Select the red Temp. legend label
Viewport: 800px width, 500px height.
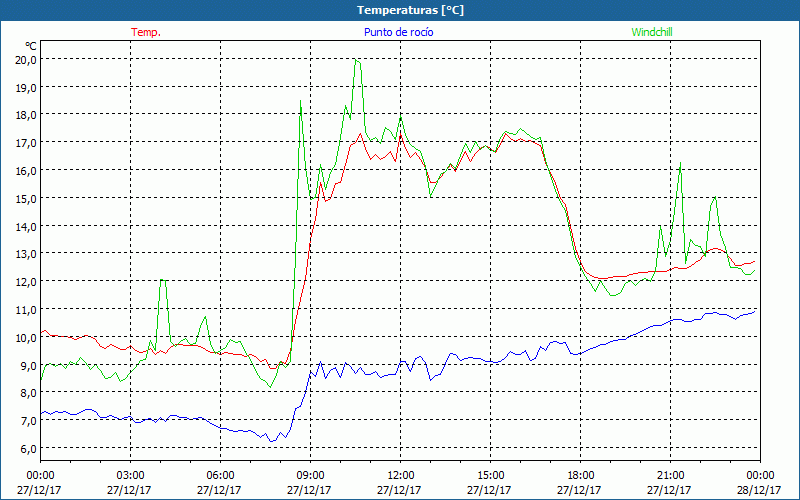point(146,32)
